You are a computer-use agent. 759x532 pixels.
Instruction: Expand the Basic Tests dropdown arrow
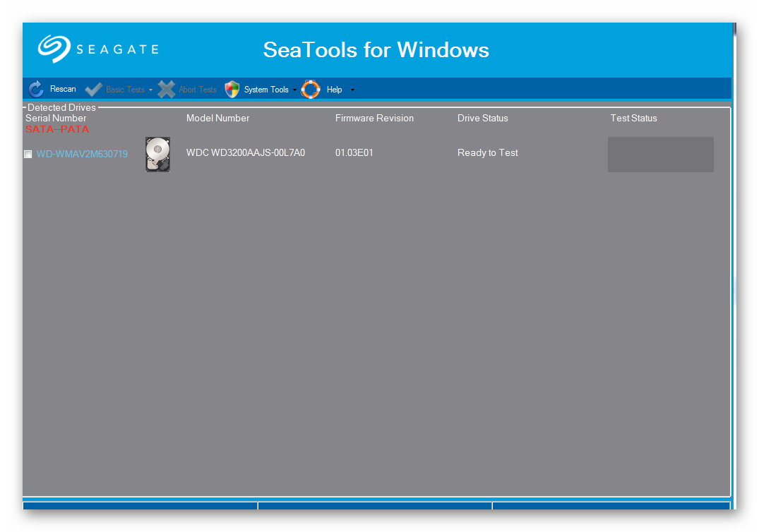tap(150, 90)
